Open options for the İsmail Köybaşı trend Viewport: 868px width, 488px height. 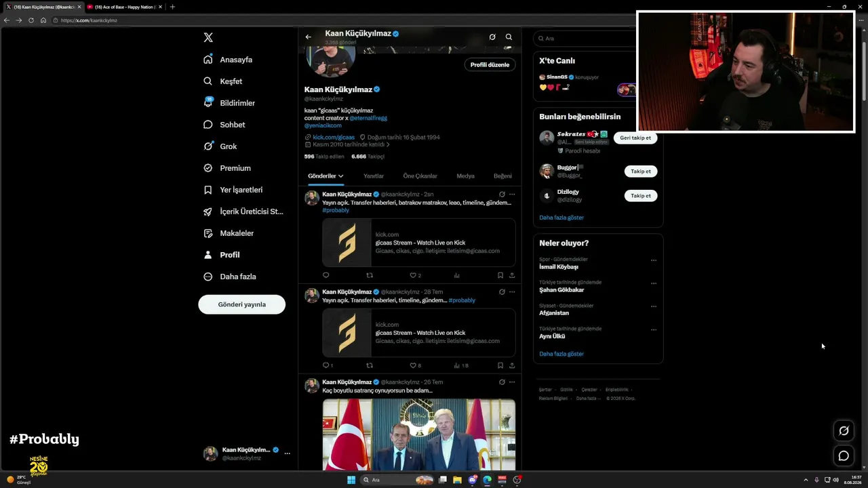click(654, 260)
